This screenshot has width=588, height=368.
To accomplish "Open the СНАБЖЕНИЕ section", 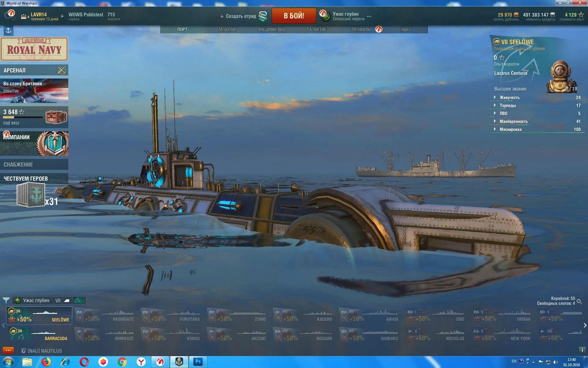I will click(x=34, y=165).
